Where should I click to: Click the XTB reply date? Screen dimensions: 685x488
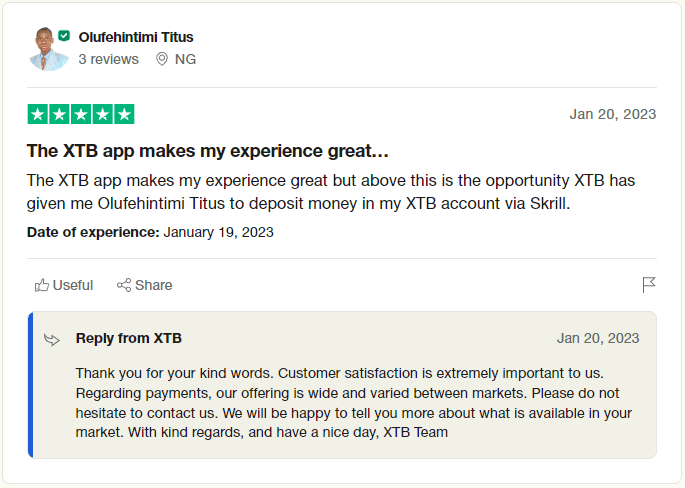click(598, 338)
